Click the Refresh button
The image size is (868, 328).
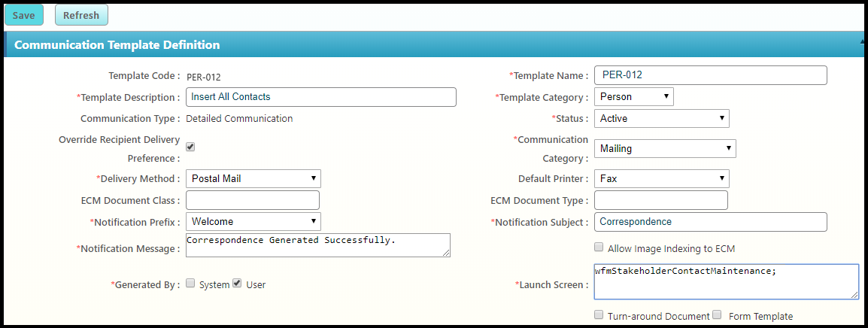click(81, 15)
